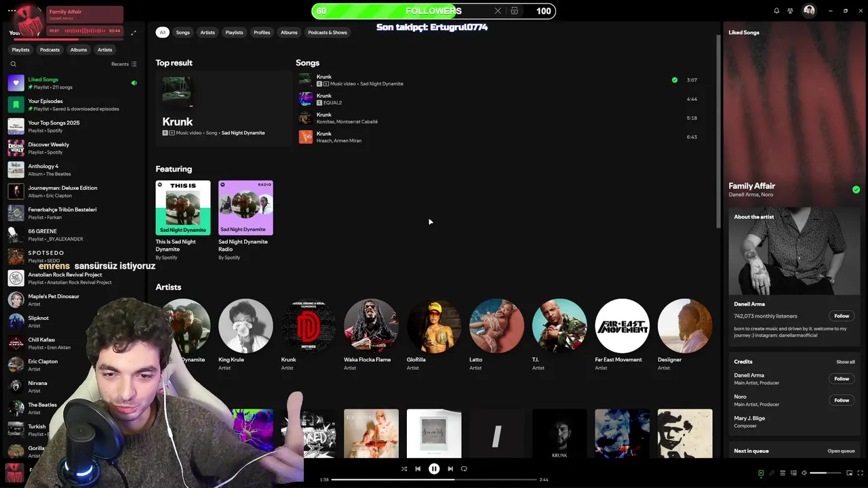Open Family Affair title in side panel
Image resolution: width=868 pixels, height=488 pixels.
[751, 186]
